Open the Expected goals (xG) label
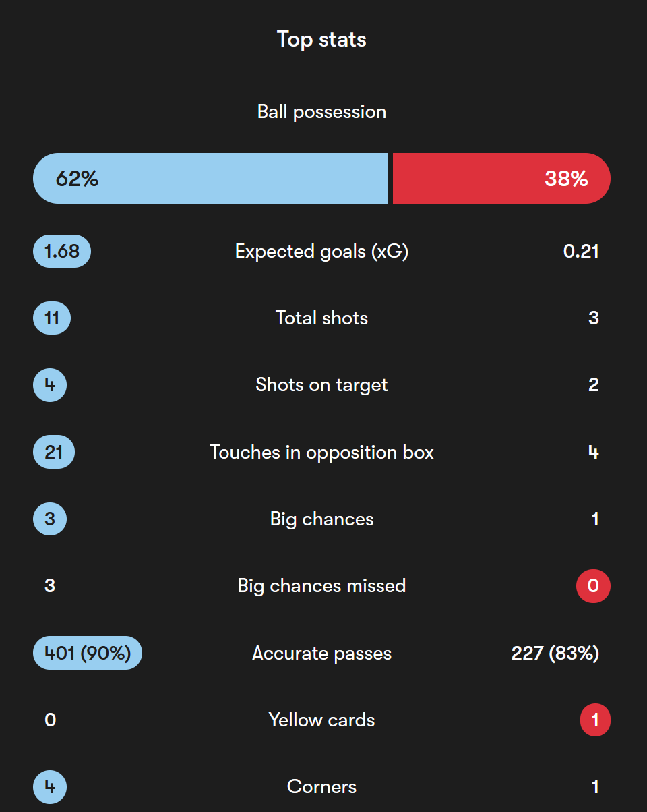647x812 pixels. pyautogui.click(x=321, y=252)
